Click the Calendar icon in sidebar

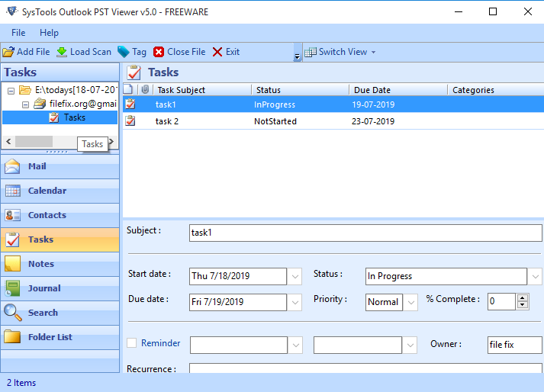coord(13,191)
